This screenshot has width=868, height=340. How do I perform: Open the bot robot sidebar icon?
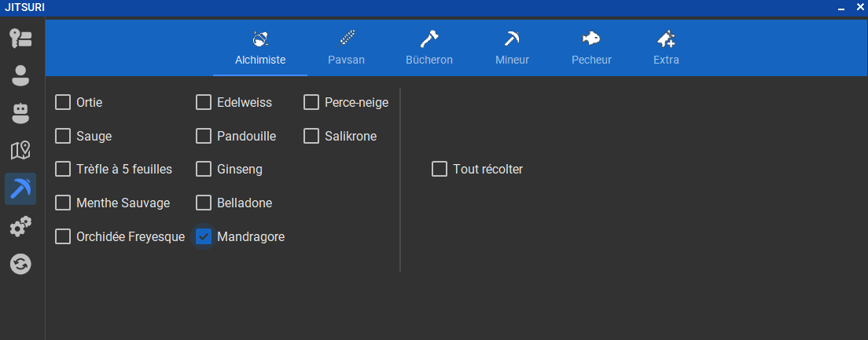coord(20,113)
